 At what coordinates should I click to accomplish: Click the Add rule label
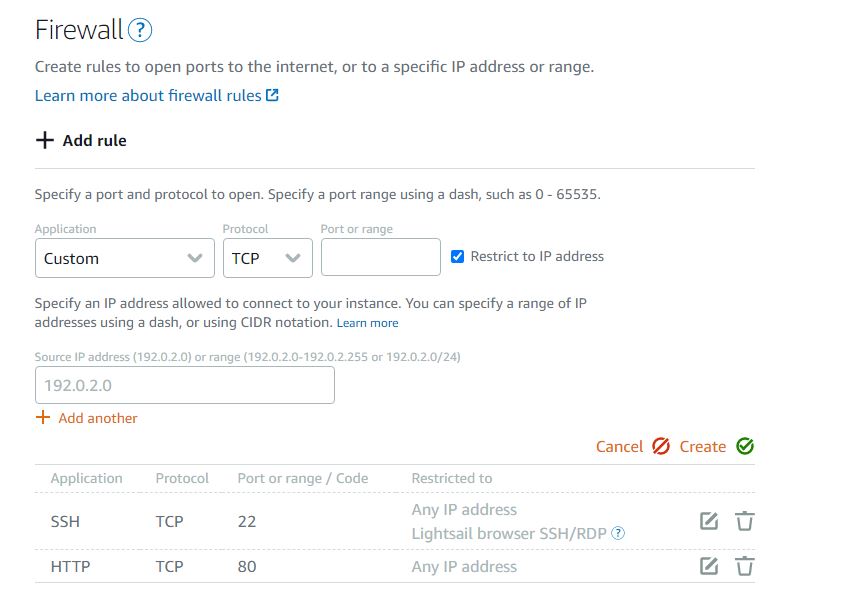(x=94, y=141)
